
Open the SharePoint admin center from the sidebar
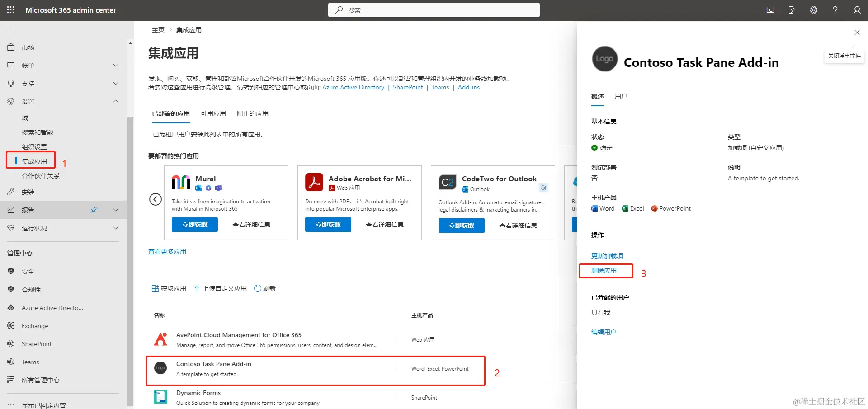pos(37,343)
